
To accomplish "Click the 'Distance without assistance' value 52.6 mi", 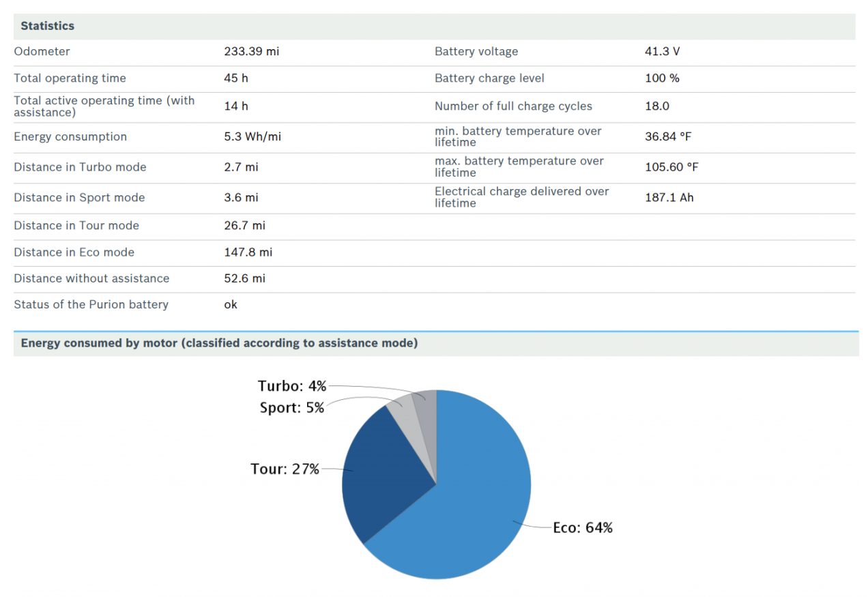I will pos(244,278).
